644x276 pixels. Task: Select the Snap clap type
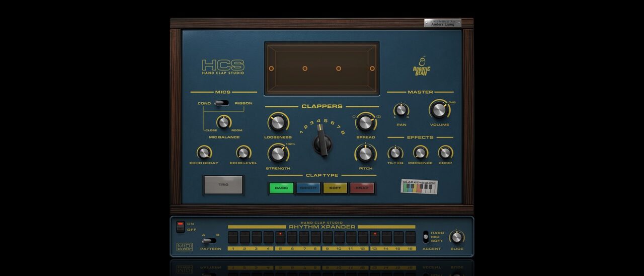click(x=362, y=188)
